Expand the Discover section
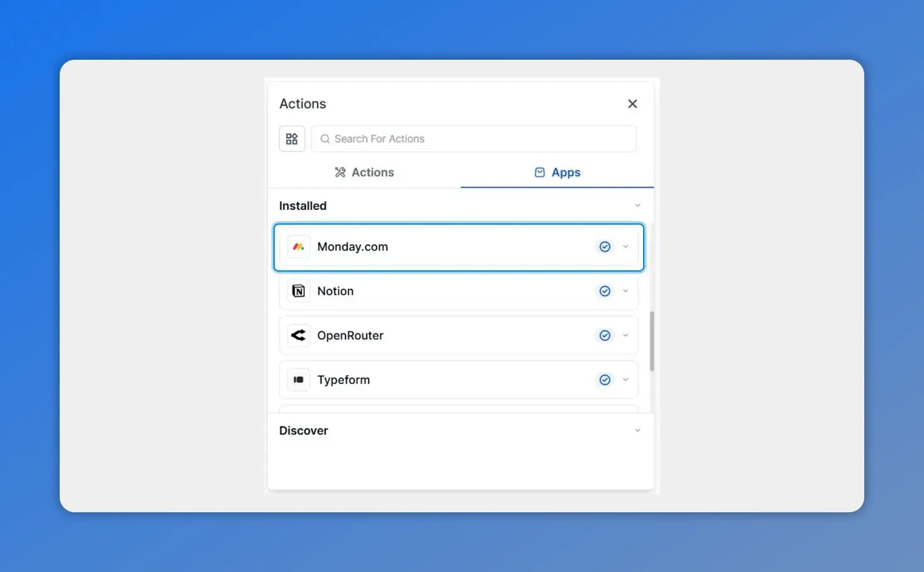This screenshot has height=572, width=924. click(637, 430)
